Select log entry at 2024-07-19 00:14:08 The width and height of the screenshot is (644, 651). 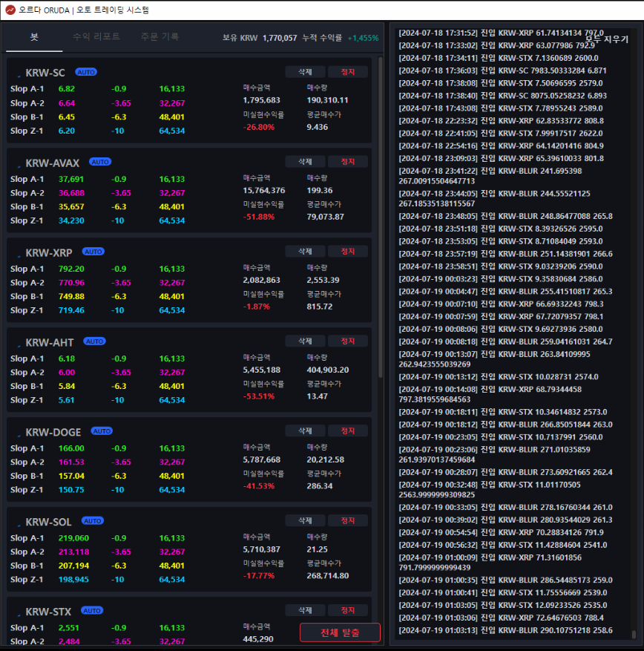[490, 394]
